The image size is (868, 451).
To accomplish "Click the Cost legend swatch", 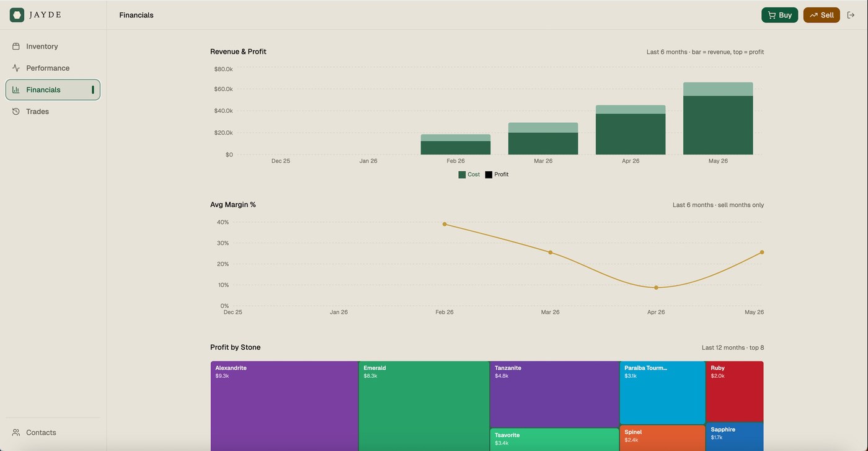I will [462, 175].
